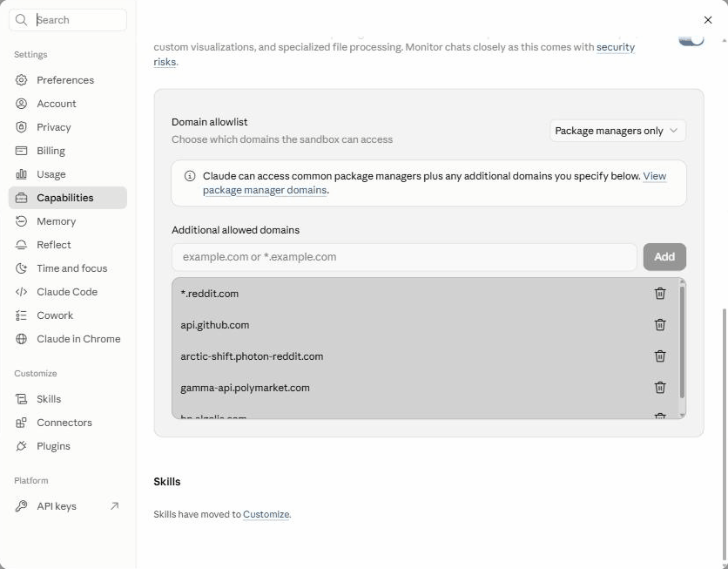Open Cowork settings
Screen dimensions: 728x569
(x=68, y=315)
